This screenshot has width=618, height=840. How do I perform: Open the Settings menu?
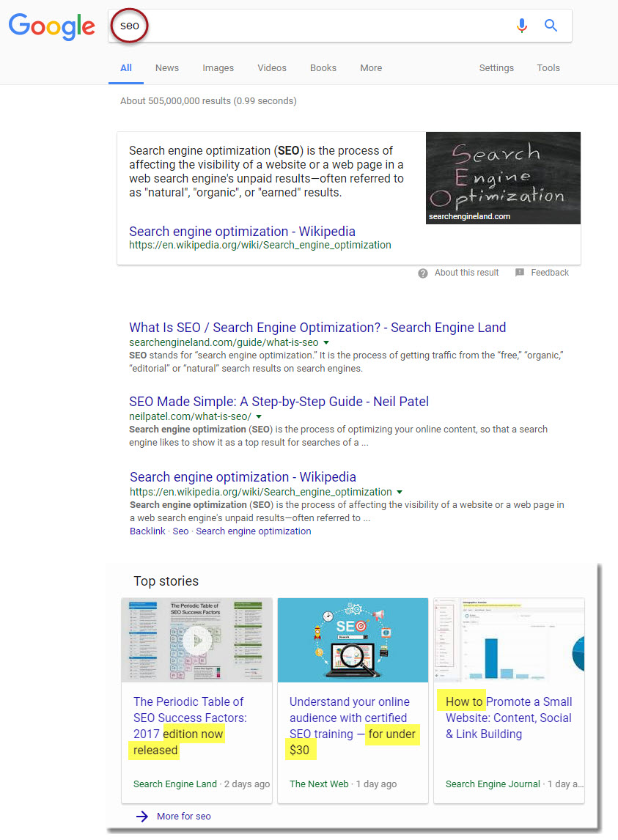(496, 68)
